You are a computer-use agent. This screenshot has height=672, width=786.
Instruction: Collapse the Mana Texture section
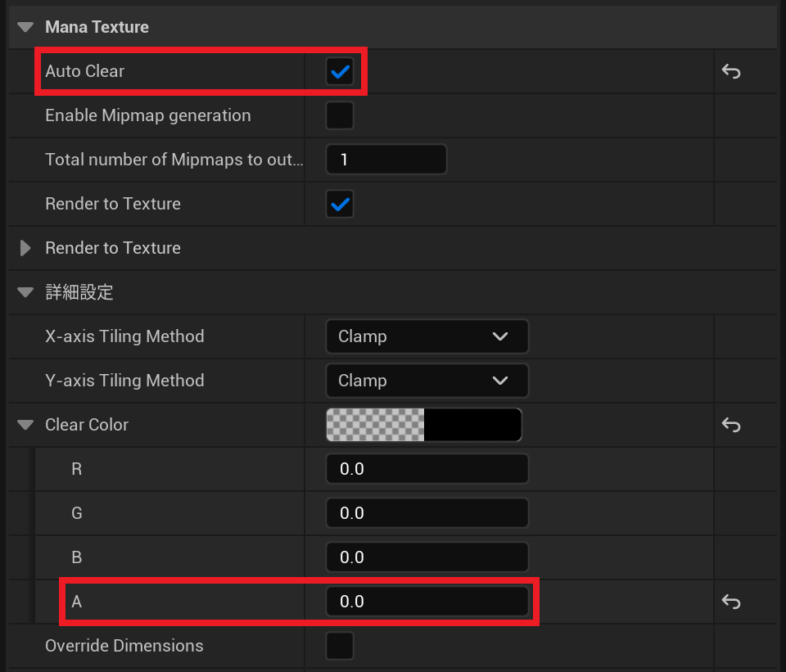point(26,27)
